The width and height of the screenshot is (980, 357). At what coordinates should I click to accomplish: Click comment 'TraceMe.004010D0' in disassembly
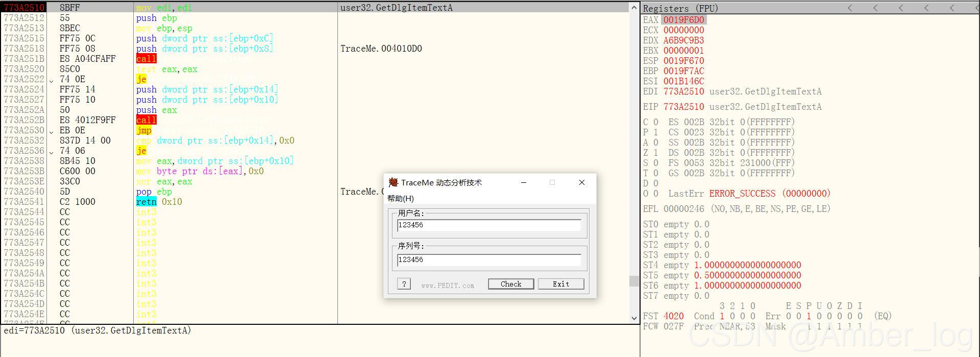[x=381, y=49]
